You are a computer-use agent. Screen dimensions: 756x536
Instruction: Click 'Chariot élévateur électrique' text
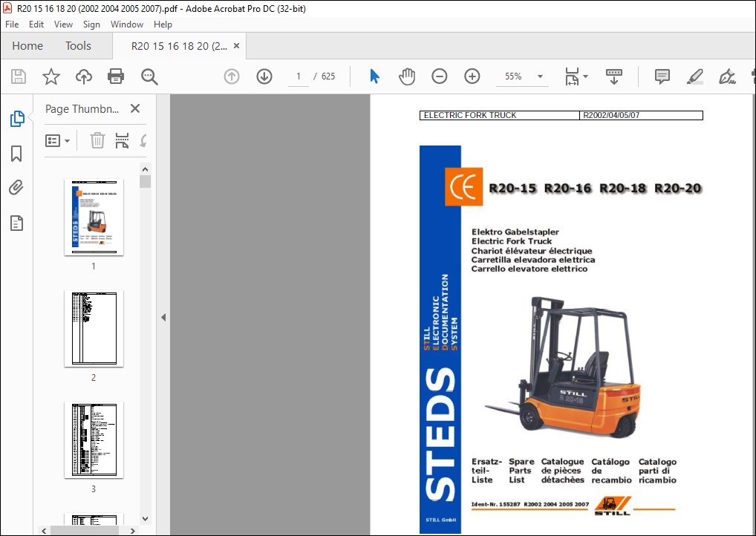[531, 251]
